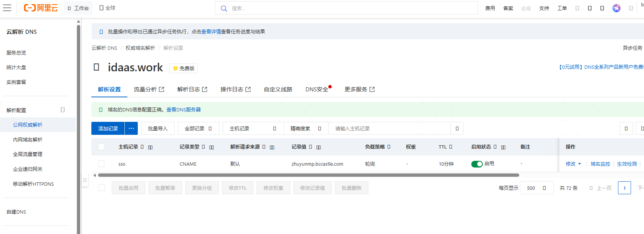Switch to the 自定义线路 tab
Viewport: 644px width, 234px height.
click(278, 90)
